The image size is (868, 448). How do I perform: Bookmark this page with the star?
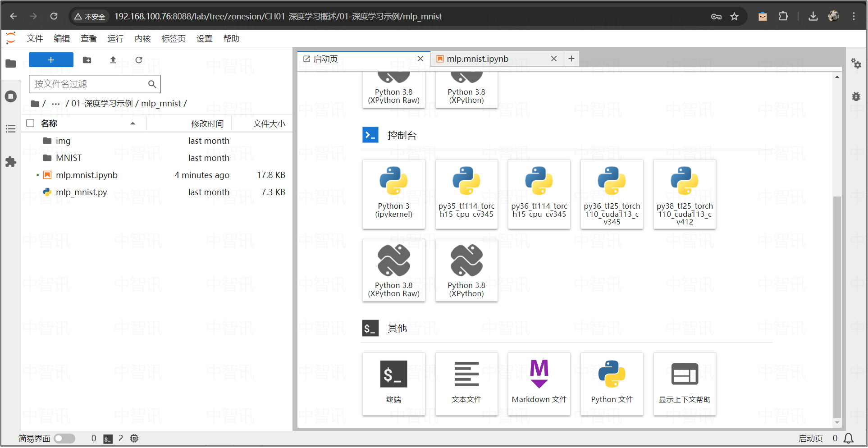(735, 17)
